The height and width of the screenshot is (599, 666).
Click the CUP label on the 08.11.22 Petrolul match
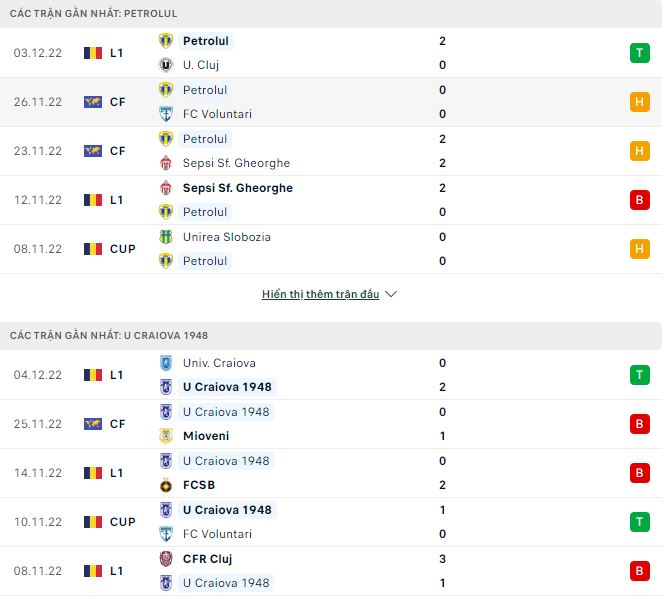(123, 249)
